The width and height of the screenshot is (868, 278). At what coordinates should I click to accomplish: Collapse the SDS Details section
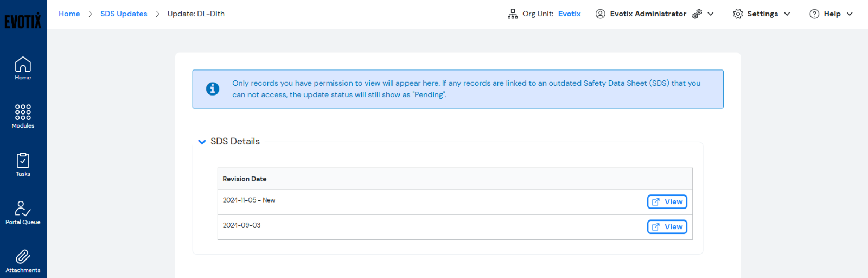[x=202, y=142]
